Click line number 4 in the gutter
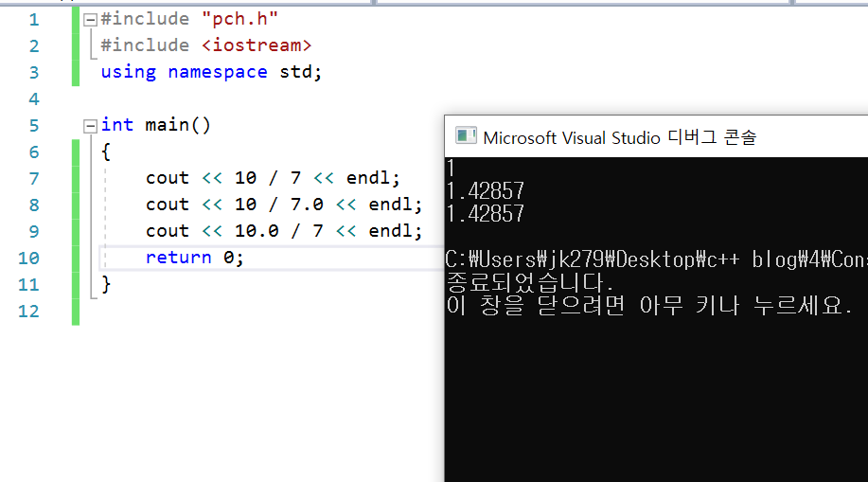The image size is (868, 482). 34,99
